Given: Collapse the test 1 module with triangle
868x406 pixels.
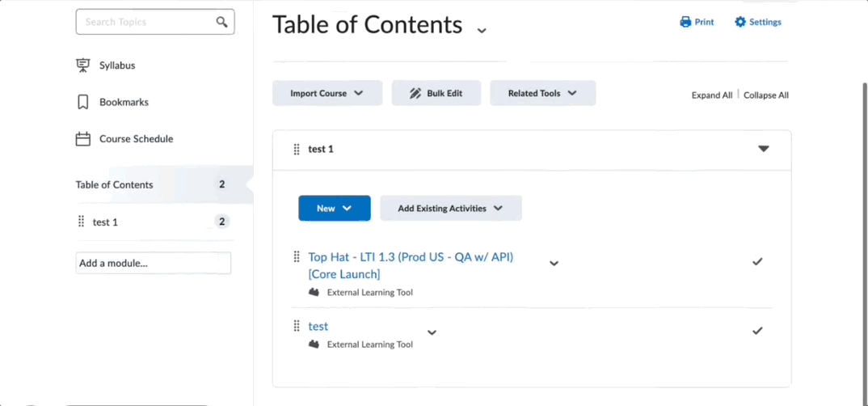Looking at the screenshot, I should tap(763, 149).
